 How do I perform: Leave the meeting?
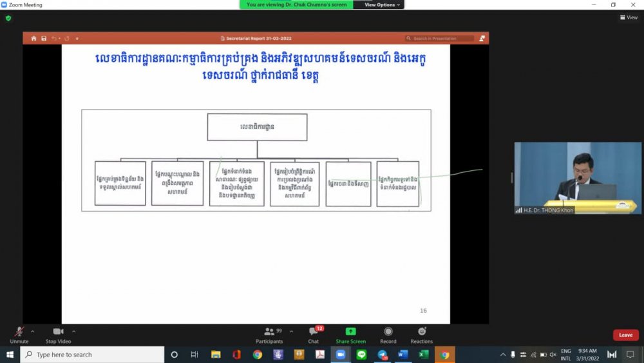pos(625,335)
